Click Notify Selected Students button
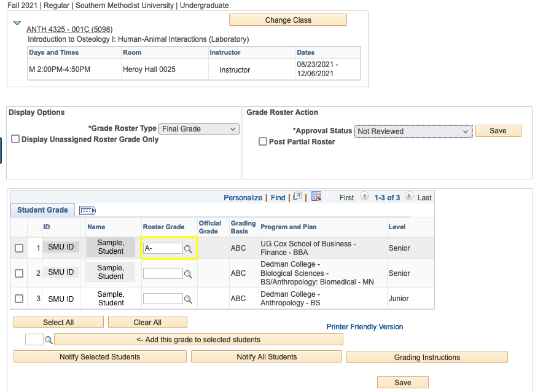Viewport: 535px width, 392px height. click(x=100, y=356)
